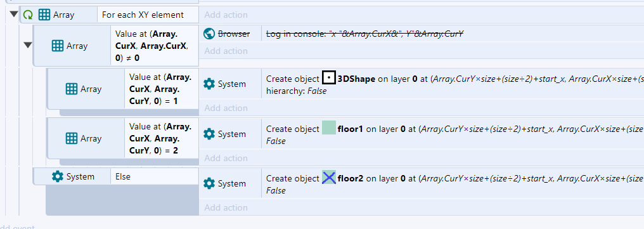Click Add action below the floor2 create action
Image resolution: width=644 pixels, height=229 pixels.
coord(226,207)
